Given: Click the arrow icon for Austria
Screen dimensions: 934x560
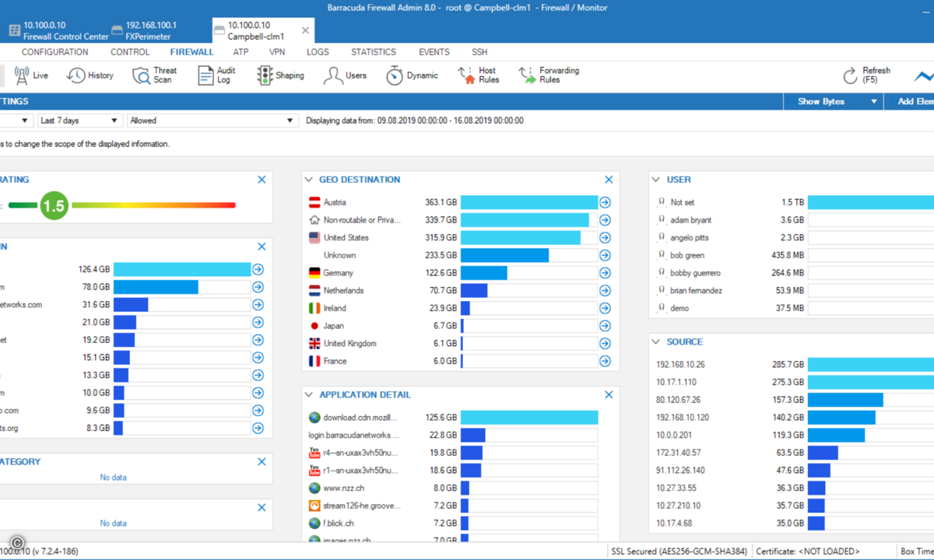Looking at the screenshot, I should click(605, 202).
